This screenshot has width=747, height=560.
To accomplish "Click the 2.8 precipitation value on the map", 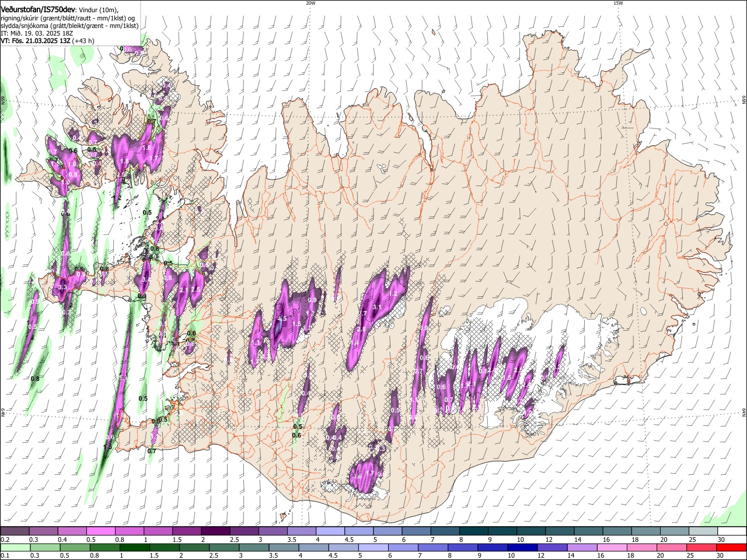I will pyautogui.click(x=361, y=330).
